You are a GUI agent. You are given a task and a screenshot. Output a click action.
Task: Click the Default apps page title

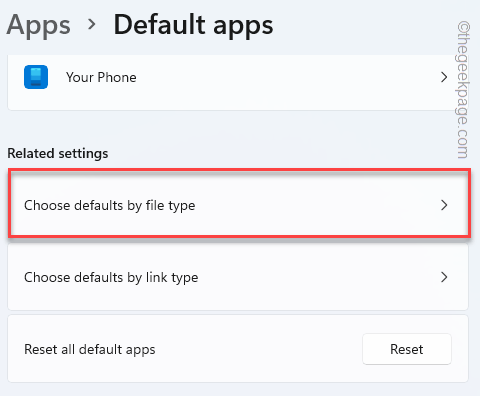(193, 25)
